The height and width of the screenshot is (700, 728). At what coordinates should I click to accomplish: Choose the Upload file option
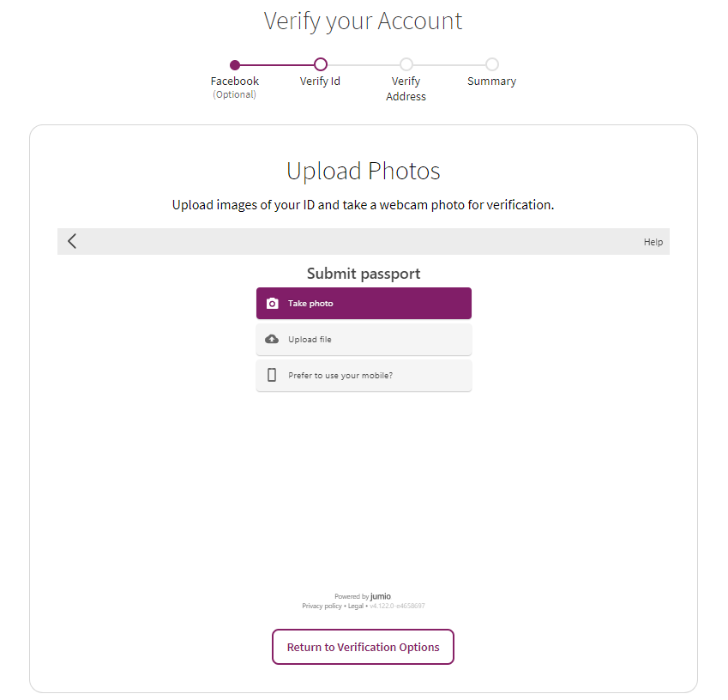[364, 340]
